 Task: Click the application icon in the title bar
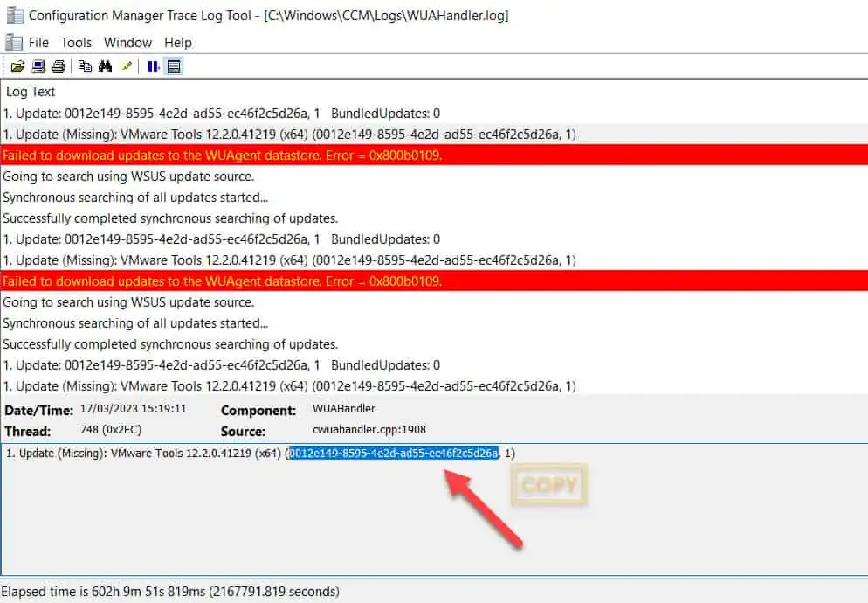pos(15,15)
